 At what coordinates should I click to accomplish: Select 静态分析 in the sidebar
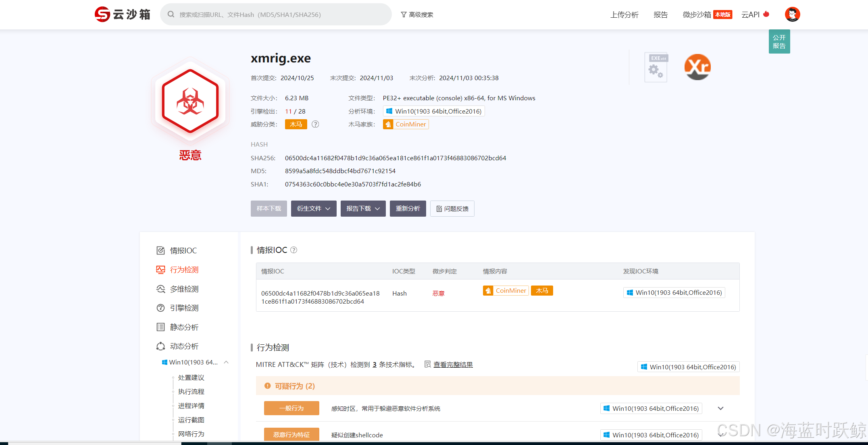[184, 327]
